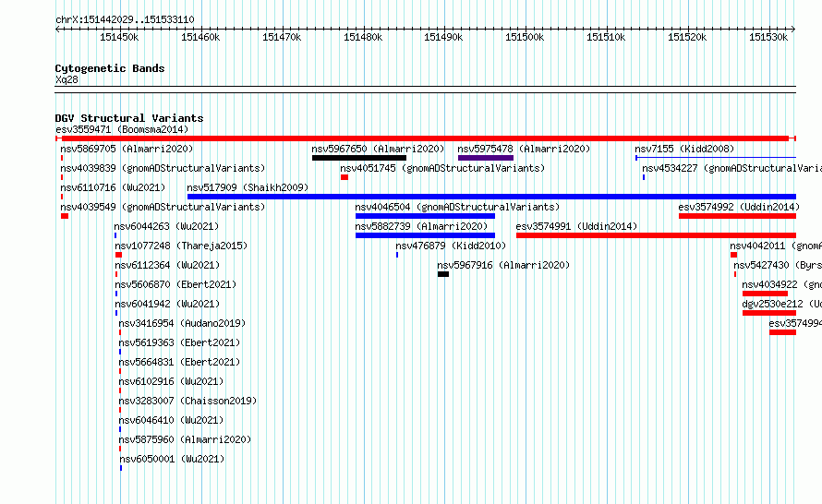The width and height of the screenshot is (822, 504).
Task: Select the long blue nsv517909 variant bar
Action: pyautogui.click(x=491, y=197)
